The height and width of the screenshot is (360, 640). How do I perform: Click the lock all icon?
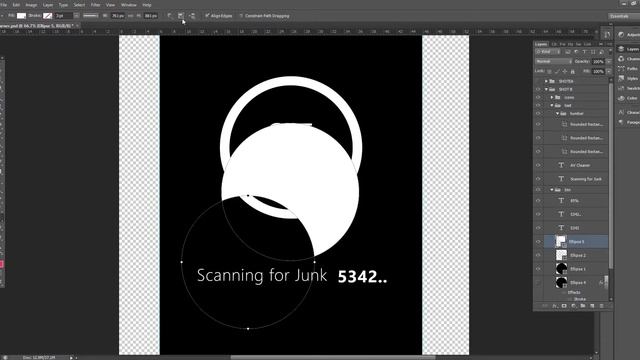click(x=573, y=71)
